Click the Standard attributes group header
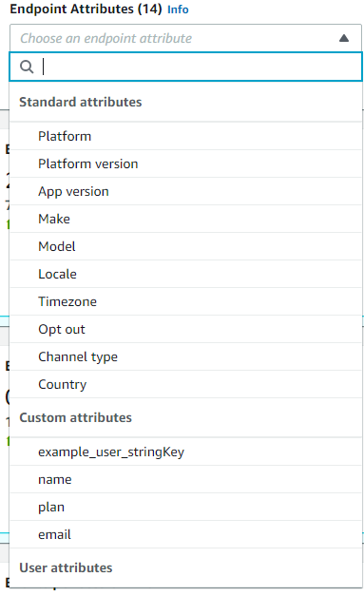 coord(81,102)
